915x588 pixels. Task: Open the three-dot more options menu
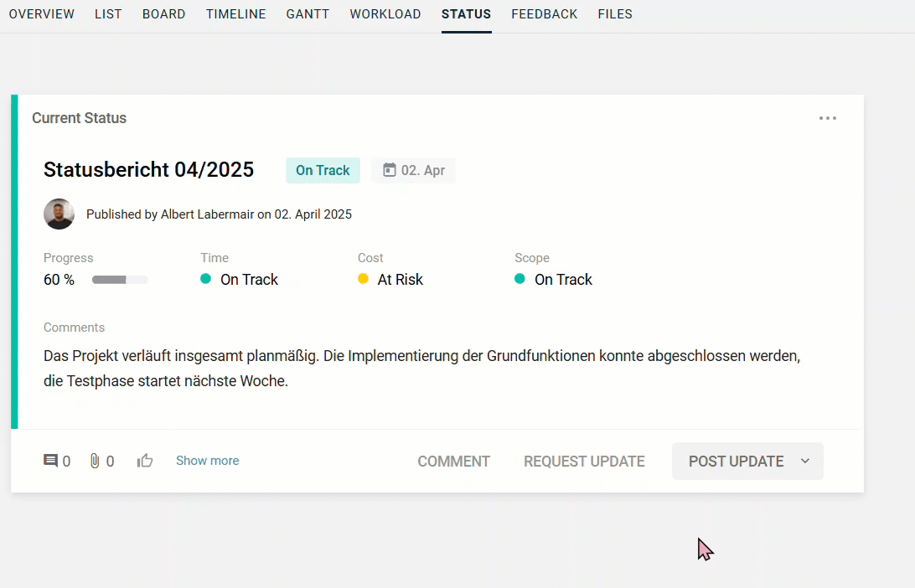coord(828,118)
